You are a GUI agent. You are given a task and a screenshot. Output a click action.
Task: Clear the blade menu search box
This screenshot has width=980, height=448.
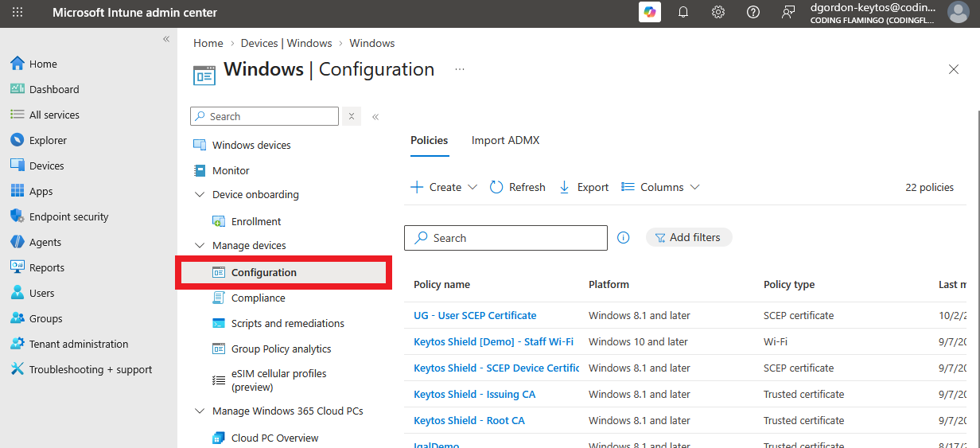tap(352, 116)
